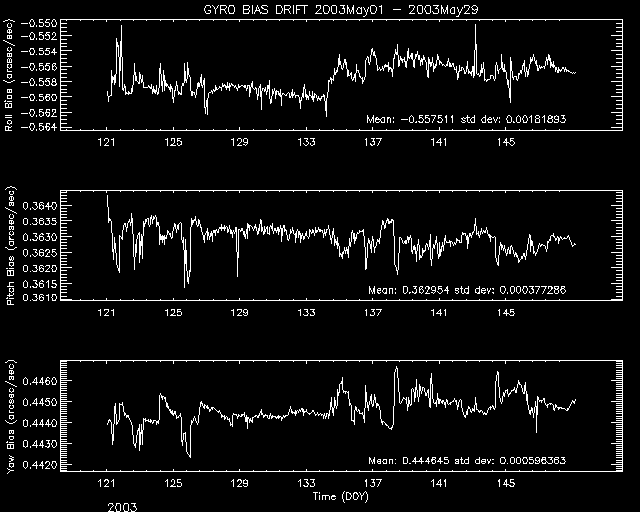Click the 0.3640 tick label on Pitch plot
The height and width of the screenshot is (512, 640).
pos(40,206)
